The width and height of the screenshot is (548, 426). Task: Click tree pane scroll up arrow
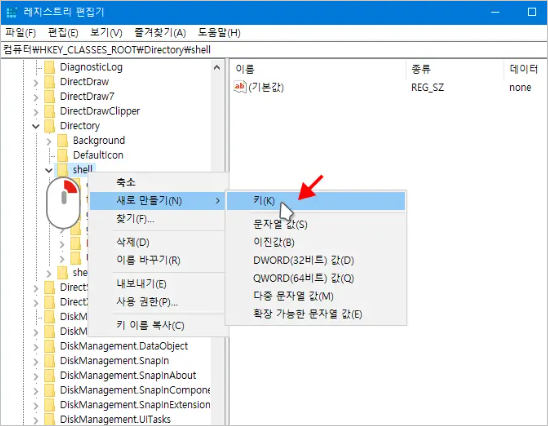217,67
